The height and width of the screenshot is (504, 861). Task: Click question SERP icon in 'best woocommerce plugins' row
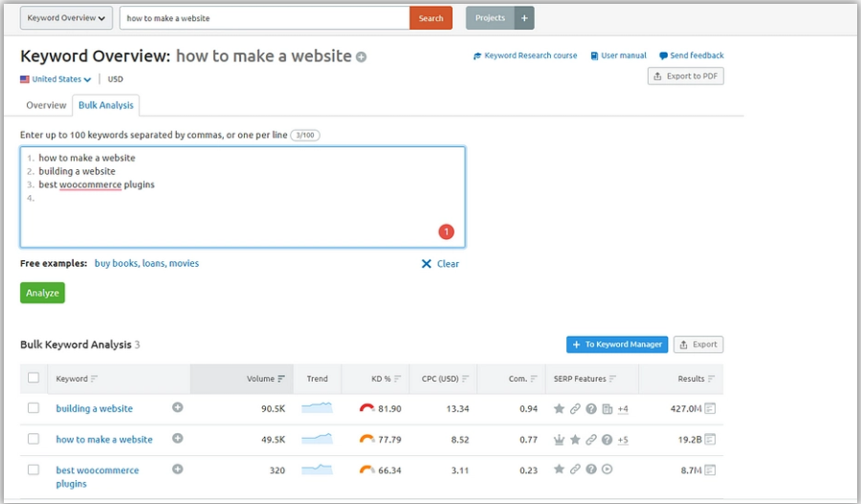(591, 469)
